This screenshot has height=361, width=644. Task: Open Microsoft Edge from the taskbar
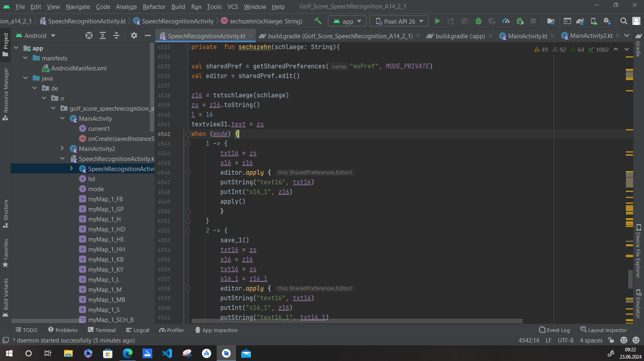[128, 353]
